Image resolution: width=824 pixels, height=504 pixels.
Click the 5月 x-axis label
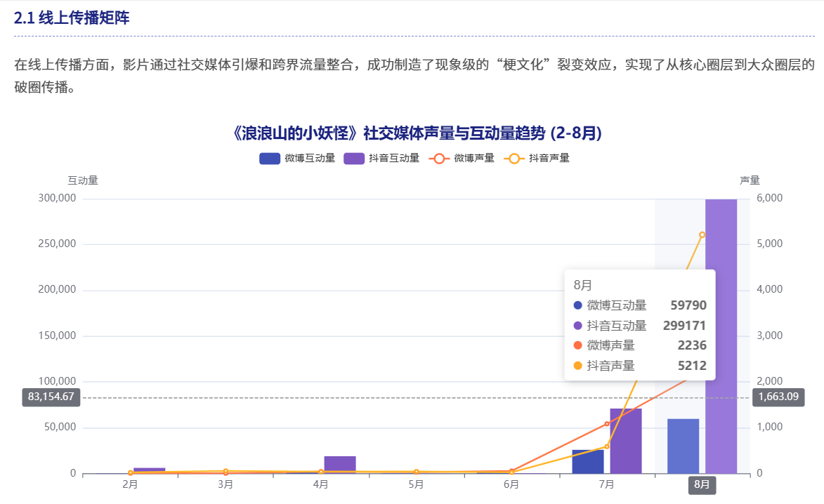pos(416,484)
